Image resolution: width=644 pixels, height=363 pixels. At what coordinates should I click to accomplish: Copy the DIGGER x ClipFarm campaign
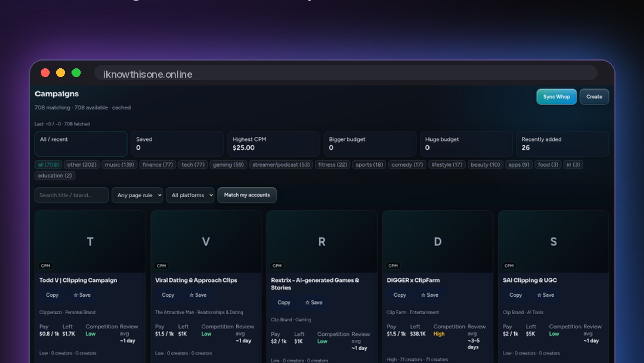point(400,295)
